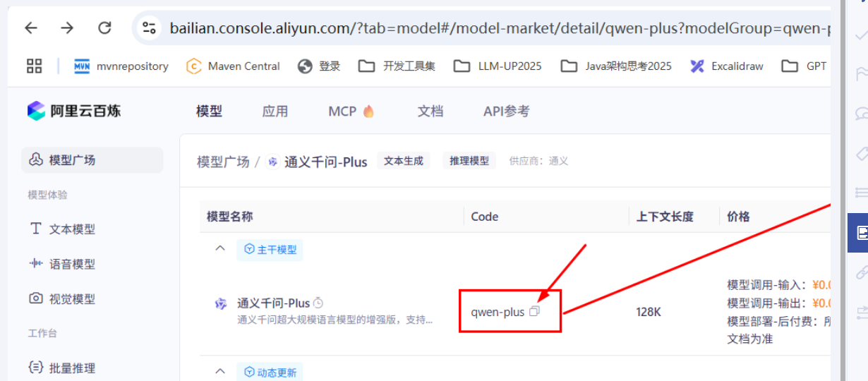Open the 开发工具集 bookmark folder
868x381 pixels.
pos(397,66)
